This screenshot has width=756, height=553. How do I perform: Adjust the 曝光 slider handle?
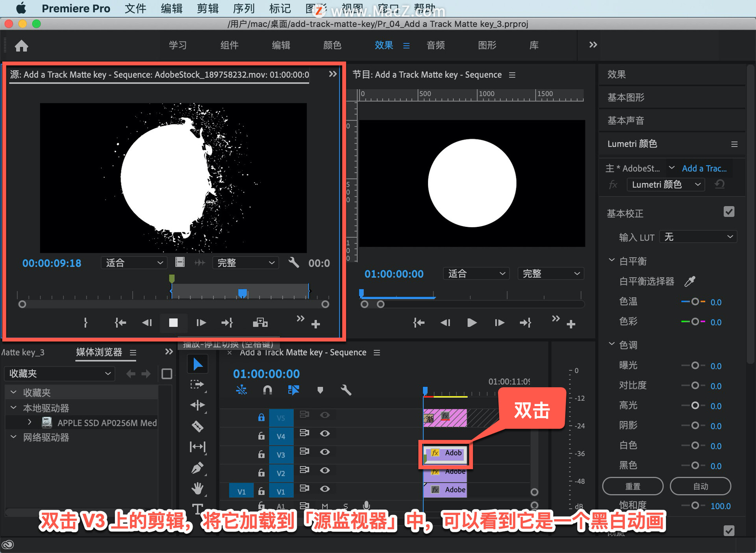(x=695, y=366)
